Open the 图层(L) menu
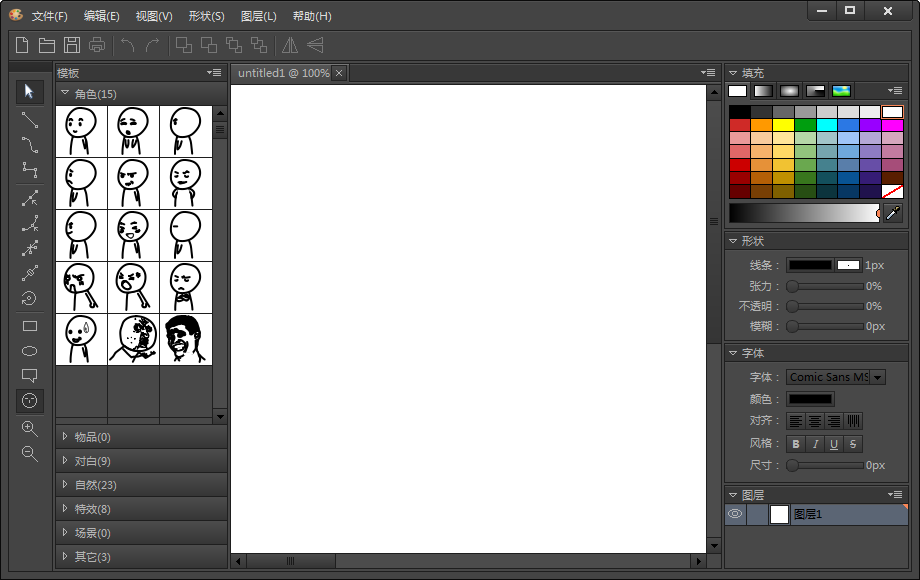Screen dimensions: 920x580 click(x=257, y=16)
